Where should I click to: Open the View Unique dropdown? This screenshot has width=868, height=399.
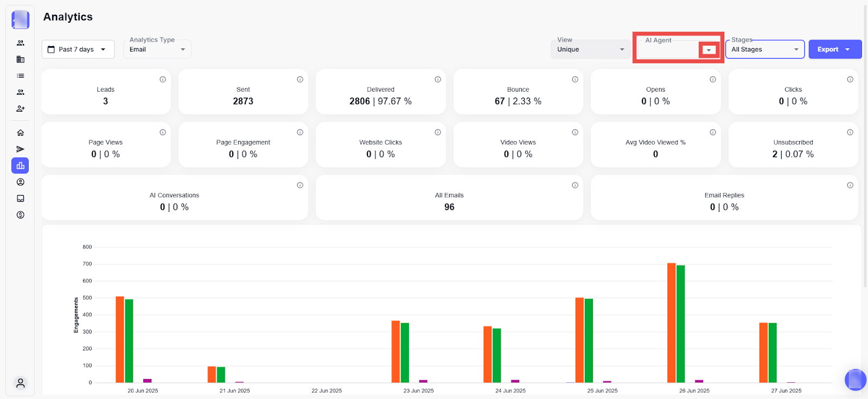pos(590,49)
